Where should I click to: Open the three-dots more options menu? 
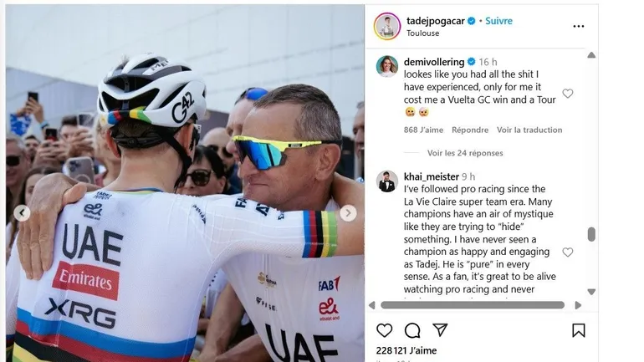[578, 26]
